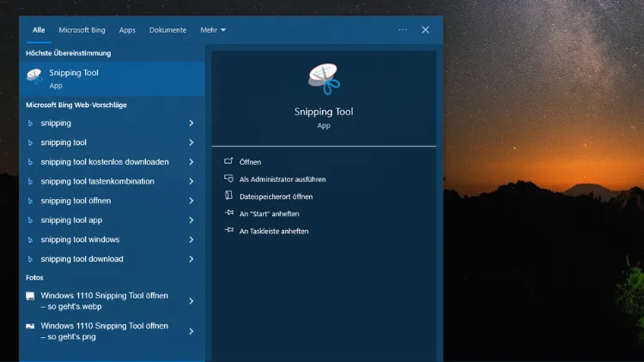Switch to the Apps tab
644x362 pixels.
[127, 30]
